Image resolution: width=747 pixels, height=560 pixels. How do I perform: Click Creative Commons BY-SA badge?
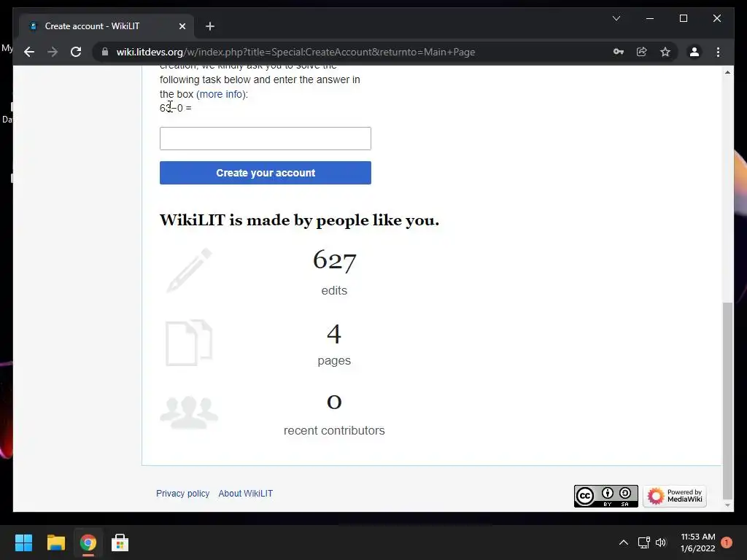pyautogui.click(x=605, y=496)
